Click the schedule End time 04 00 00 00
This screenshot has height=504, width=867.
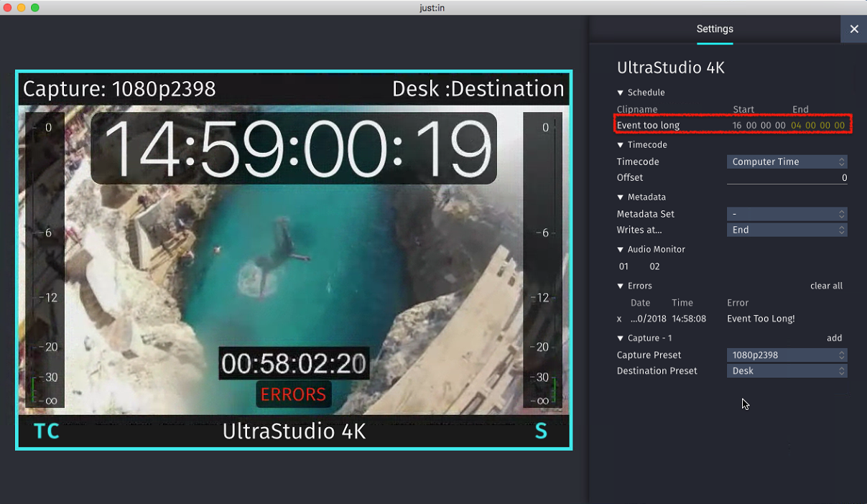coord(817,126)
